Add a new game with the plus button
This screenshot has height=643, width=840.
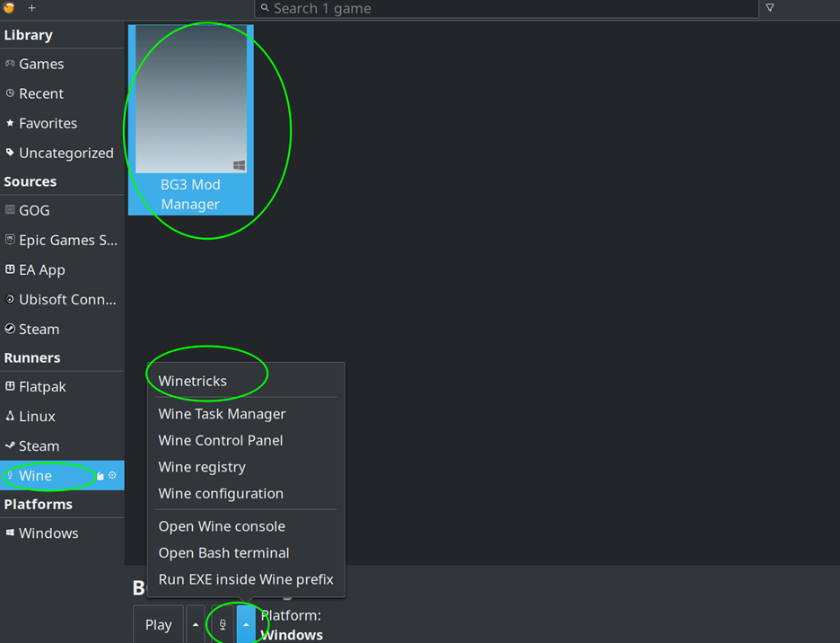click(31, 8)
